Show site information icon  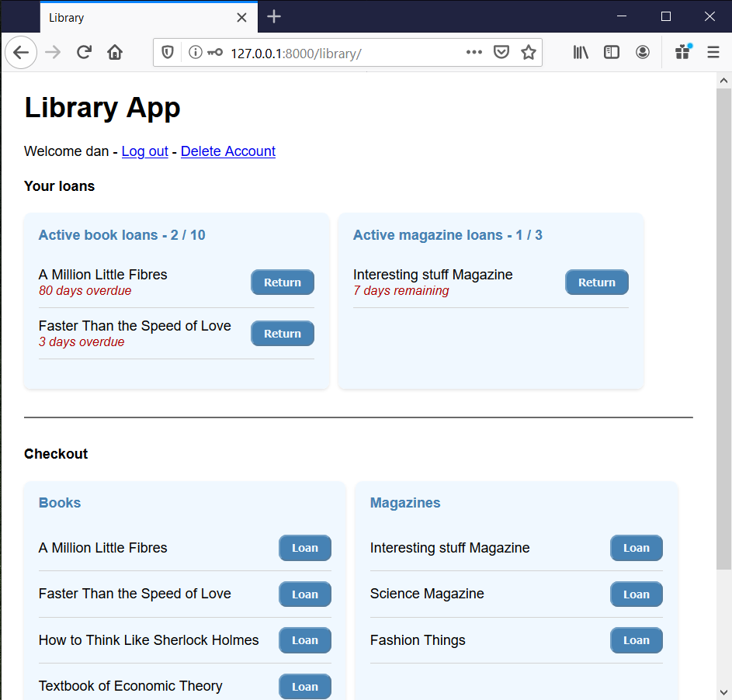196,52
